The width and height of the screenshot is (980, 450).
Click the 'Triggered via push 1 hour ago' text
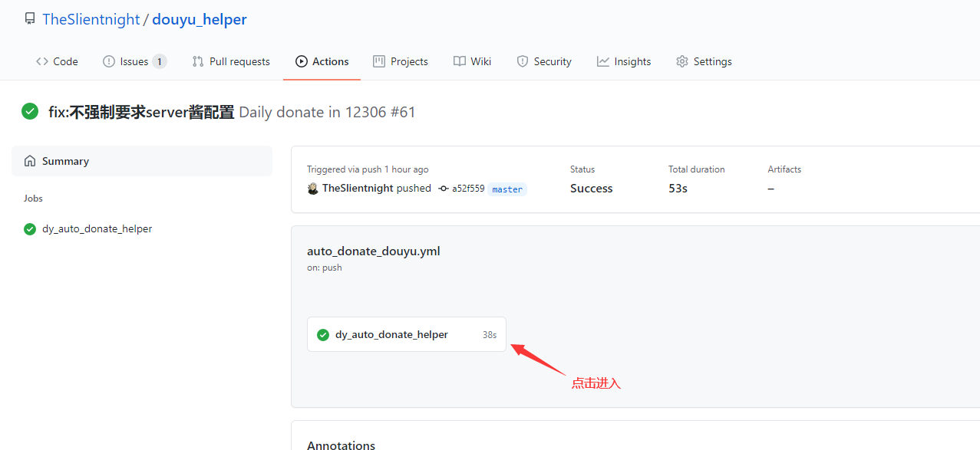[x=368, y=169]
